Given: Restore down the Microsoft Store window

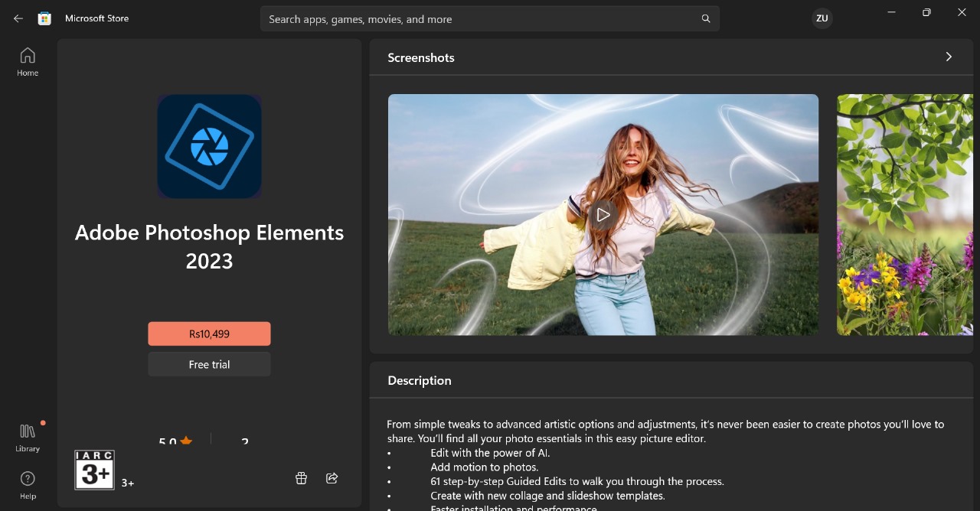Looking at the screenshot, I should click(x=926, y=12).
